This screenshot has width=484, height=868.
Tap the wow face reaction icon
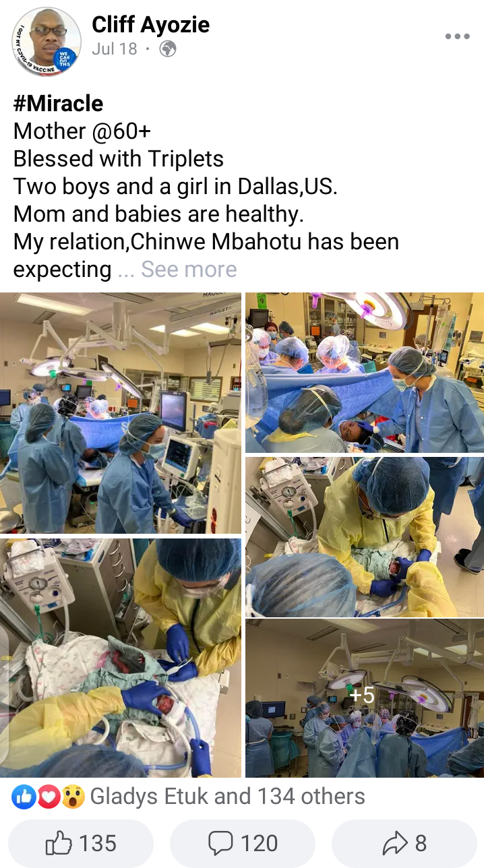[x=73, y=797]
